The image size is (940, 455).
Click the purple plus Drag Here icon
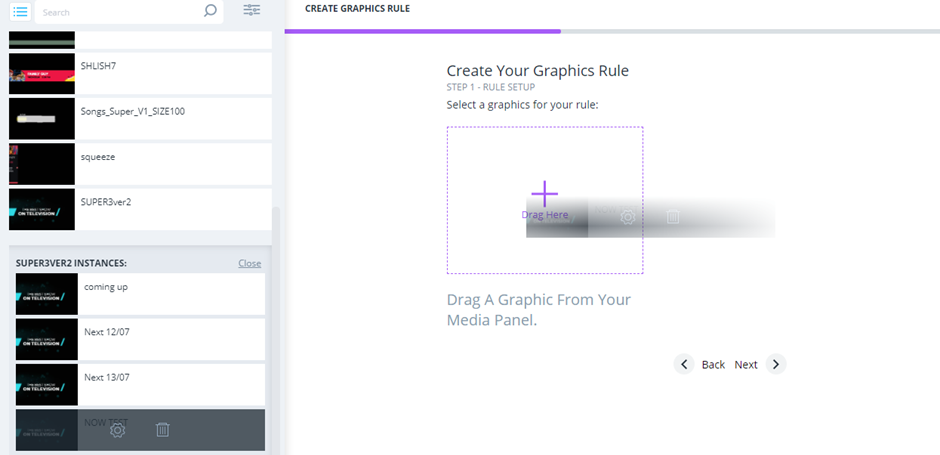pyautogui.click(x=544, y=194)
